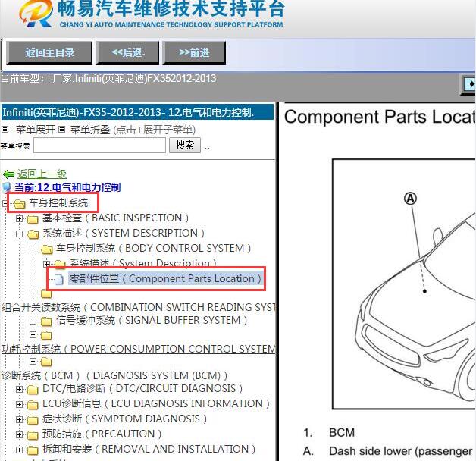Screen dimensions: 476x461
Task: Click the panel toggle arrow icon at right
Action: click(x=468, y=85)
